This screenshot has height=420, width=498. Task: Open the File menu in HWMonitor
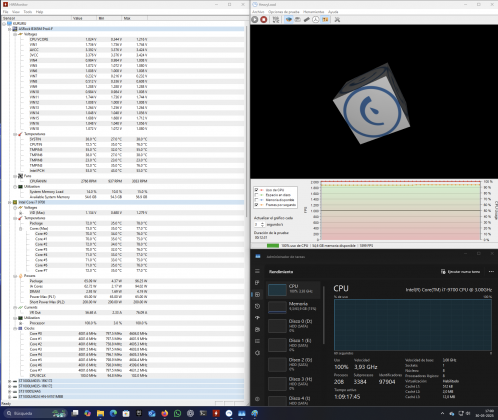click(x=5, y=12)
